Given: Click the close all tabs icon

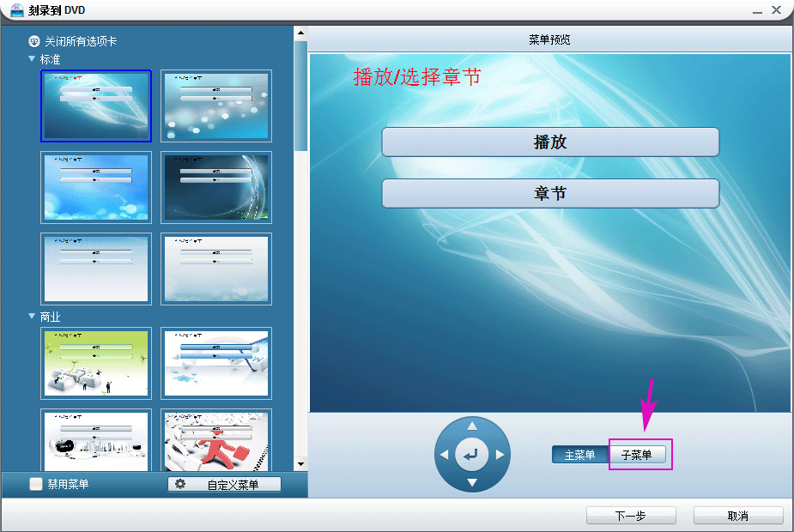Looking at the screenshot, I should (34, 41).
